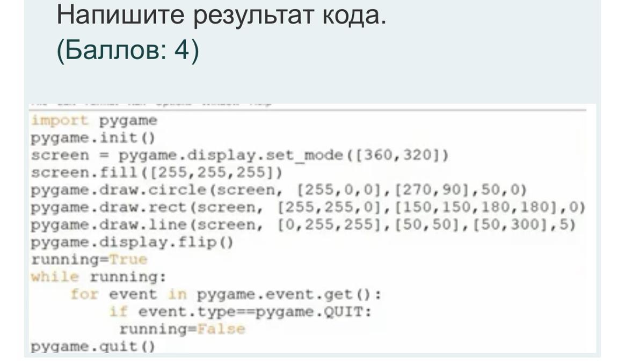This screenshot has width=625, height=364.
Task: Click the 'pygame.init()' line
Action: 93,138
